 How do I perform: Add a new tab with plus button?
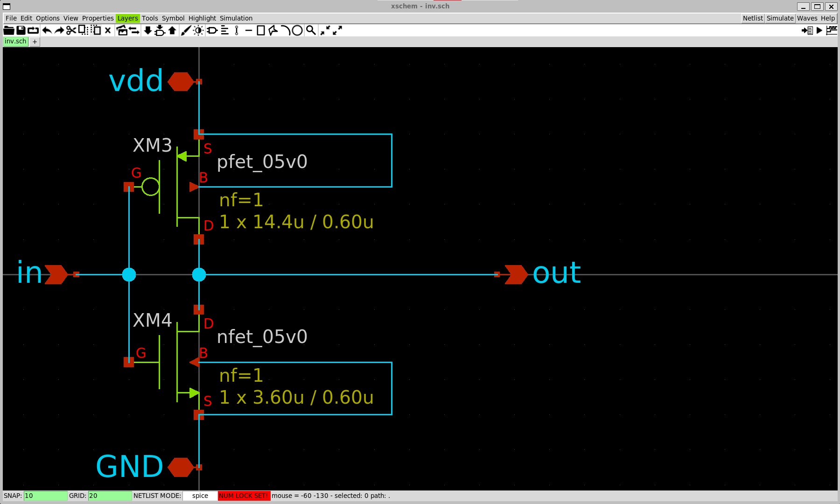point(35,42)
